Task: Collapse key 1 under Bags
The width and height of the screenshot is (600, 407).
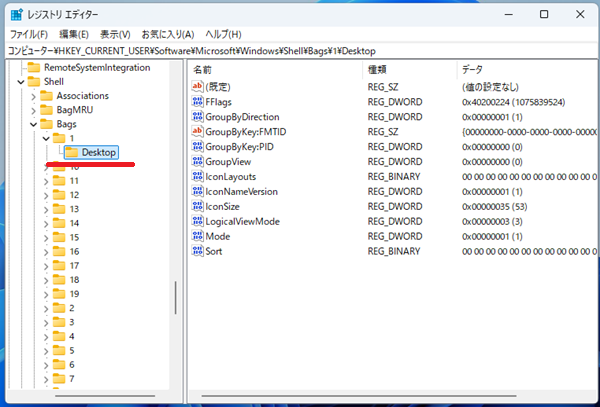Action: point(46,138)
